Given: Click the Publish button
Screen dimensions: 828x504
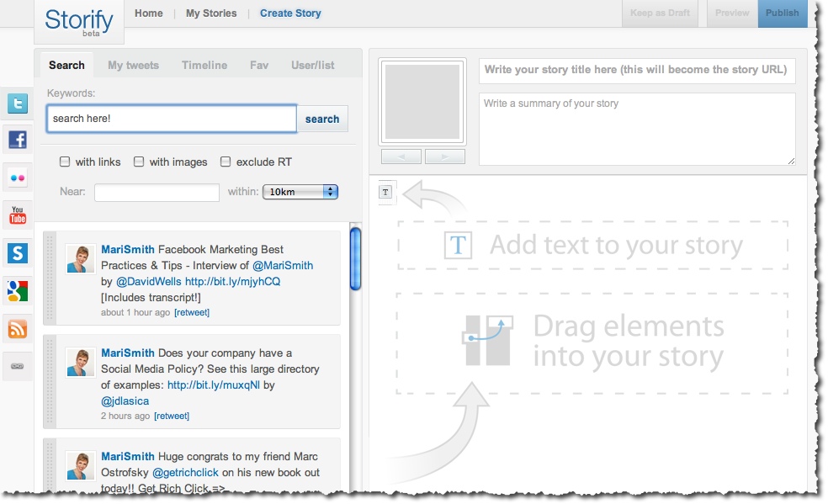Looking at the screenshot, I should 783,13.
